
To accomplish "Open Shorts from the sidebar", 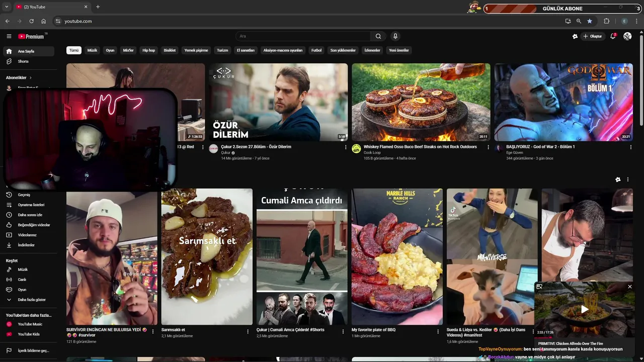I will pyautogui.click(x=29, y=61).
